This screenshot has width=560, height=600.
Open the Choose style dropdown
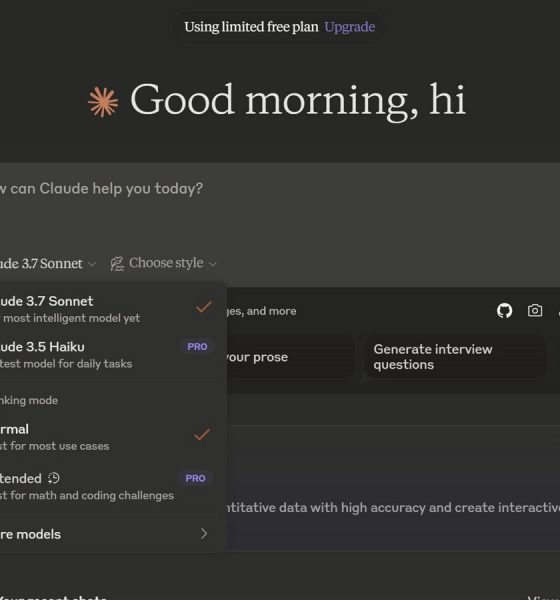pos(163,263)
